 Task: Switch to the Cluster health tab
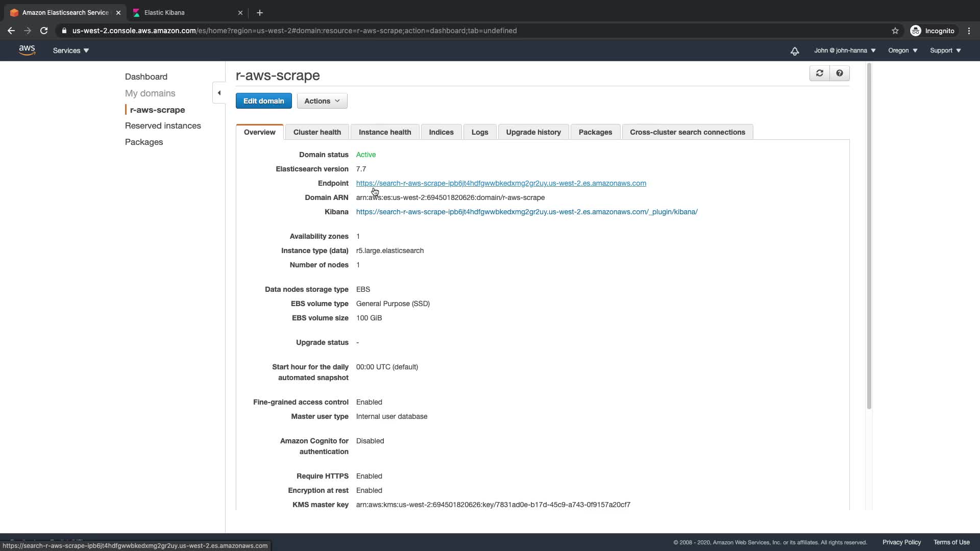[x=317, y=132]
